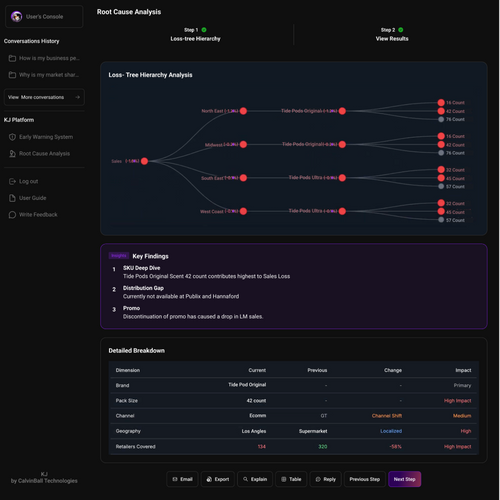Click the 57 Count leaf in West Coast branch

(x=441, y=220)
